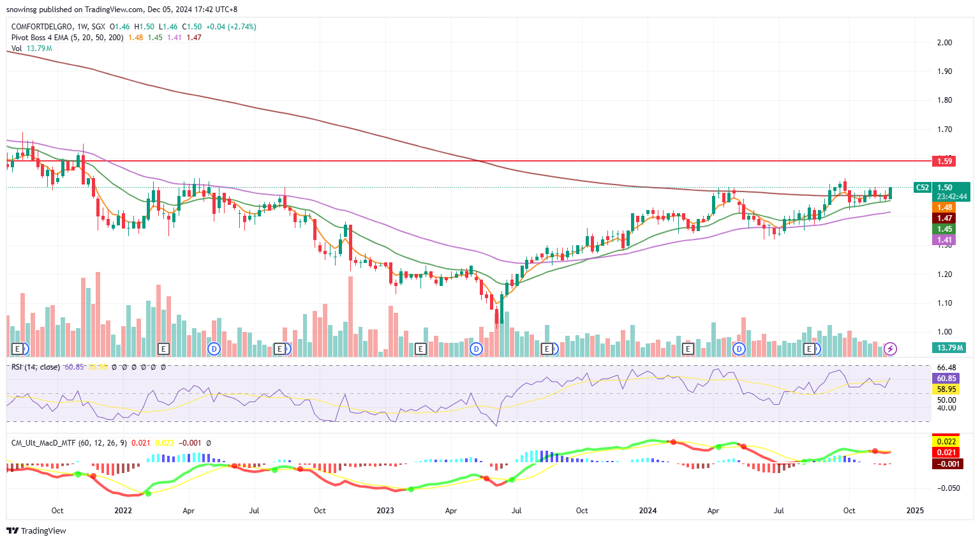The width and height of the screenshot is (980, 542).
Task: Click the red 1.59 price line label
Action: point(944,161)
